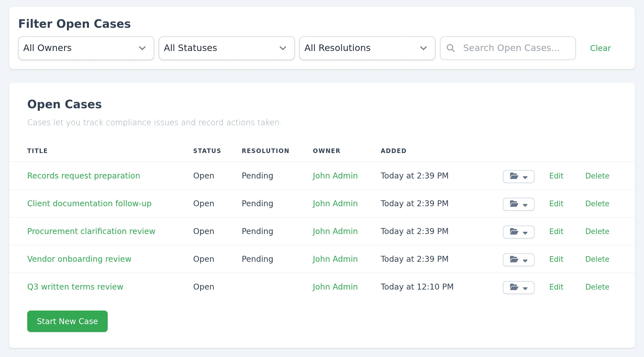Click the TITLE column header

pyautogui.click(x=37, y=151)
